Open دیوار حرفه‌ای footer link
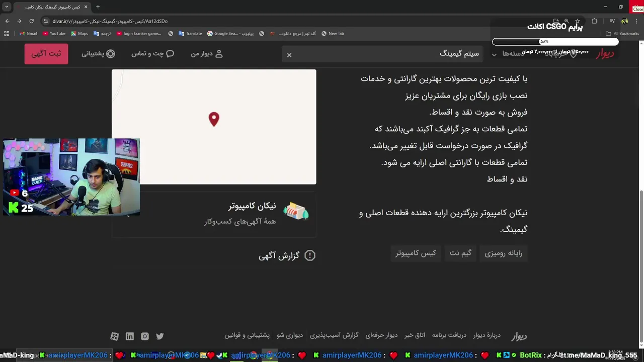Image resolution: width=644 pixels, height=362 pixels. tap(381, 335)
